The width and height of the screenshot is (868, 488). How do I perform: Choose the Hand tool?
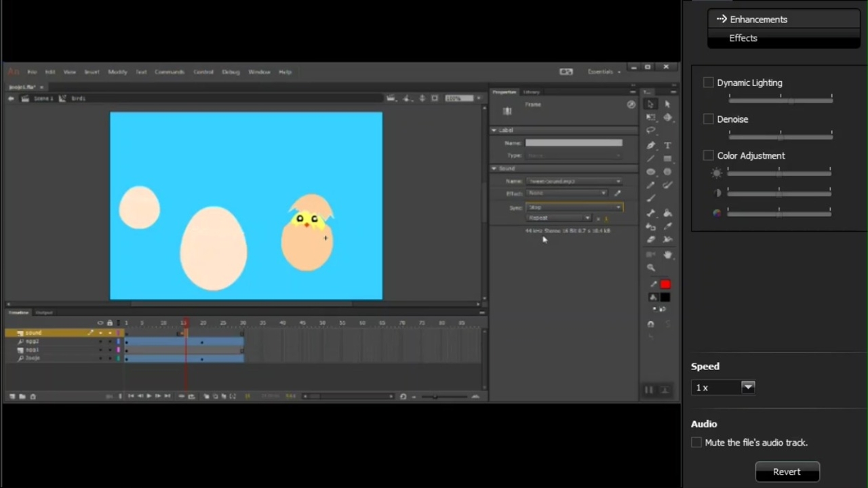(667, 255)
